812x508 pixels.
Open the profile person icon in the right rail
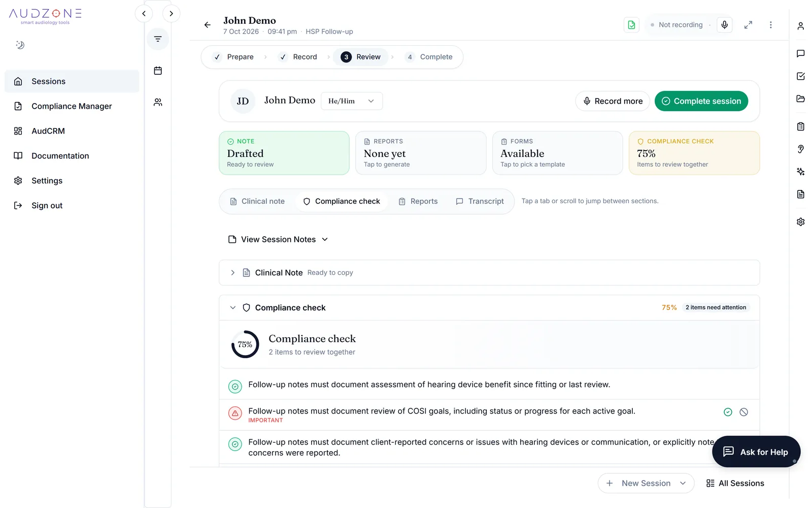(x=800, y=26)
